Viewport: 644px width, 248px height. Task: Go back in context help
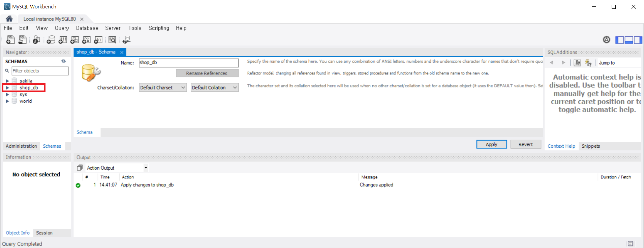(x=552, y=63)
